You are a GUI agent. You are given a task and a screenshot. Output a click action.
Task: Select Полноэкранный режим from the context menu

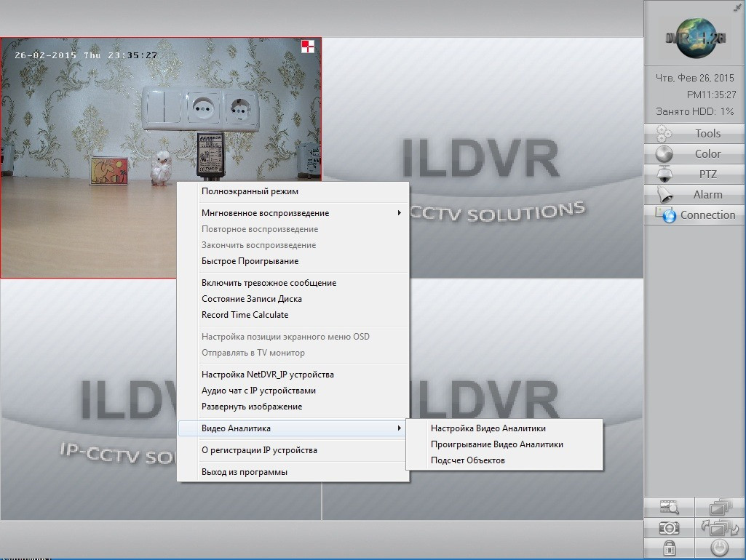point(250,191)
